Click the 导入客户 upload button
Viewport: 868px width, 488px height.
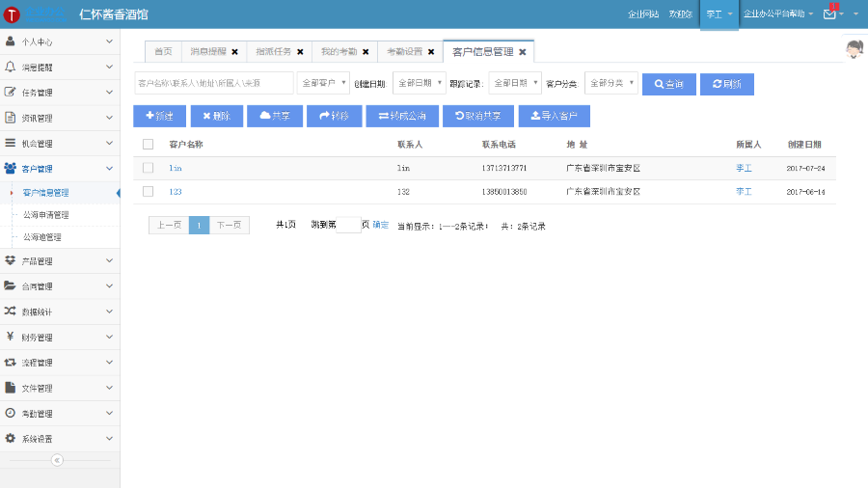click(554, 116)
